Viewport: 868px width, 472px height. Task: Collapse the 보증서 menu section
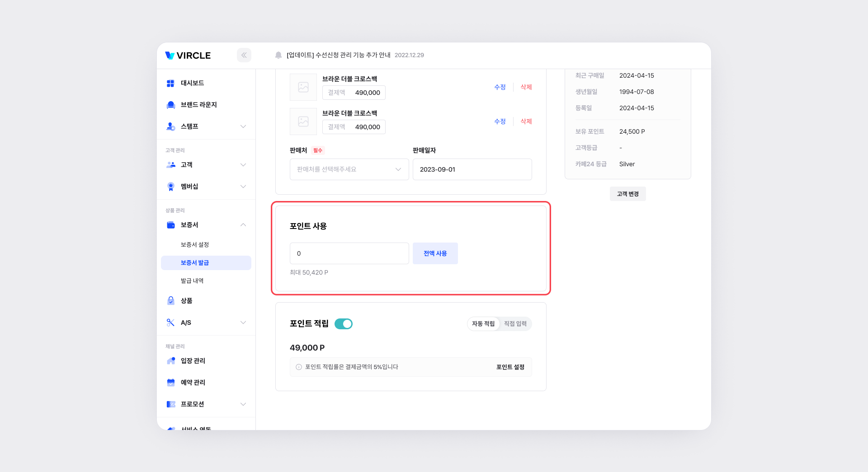pyautogui.click(x=243, y=225)
